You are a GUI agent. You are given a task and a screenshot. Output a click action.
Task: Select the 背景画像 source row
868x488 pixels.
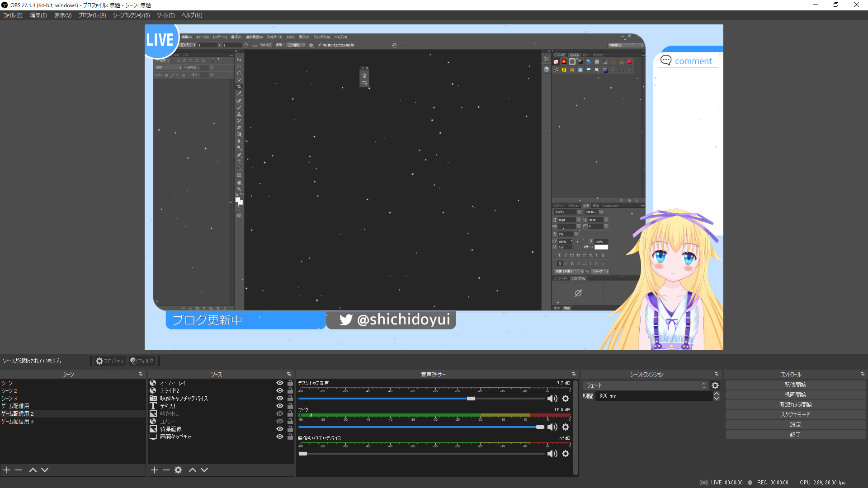coord(221,429)
